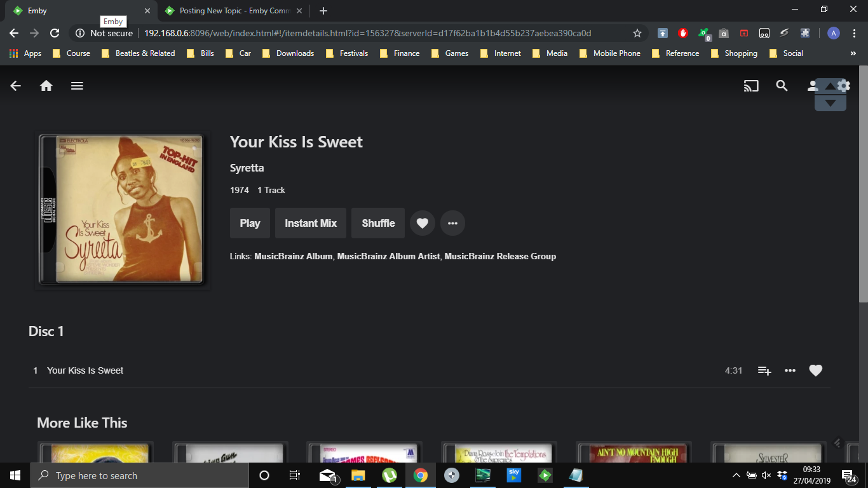Open the red stop-hand ad blocker extension
Screen dimensions: 868x488
683,33
